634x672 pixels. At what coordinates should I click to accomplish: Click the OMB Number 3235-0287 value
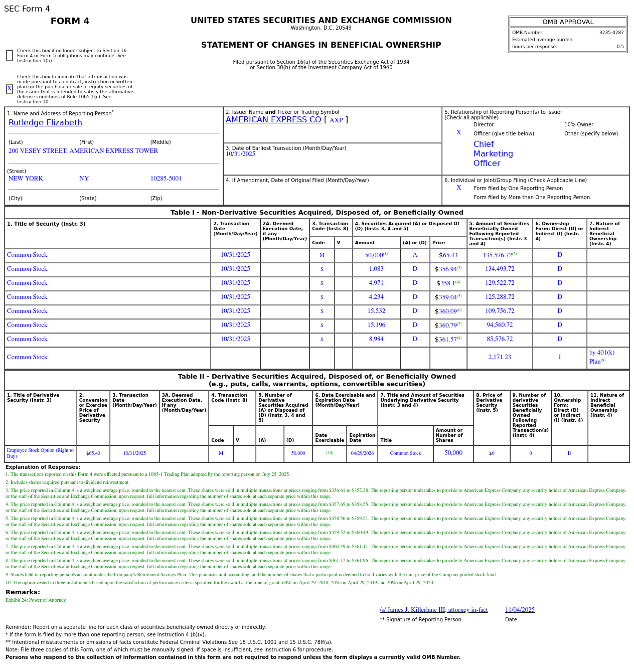(x=611, y=33)
